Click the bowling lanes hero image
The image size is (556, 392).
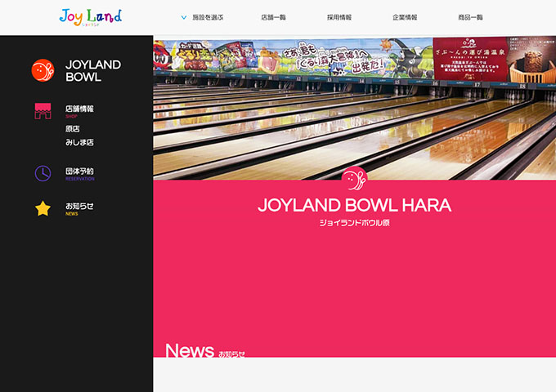[x=355, y=108]
